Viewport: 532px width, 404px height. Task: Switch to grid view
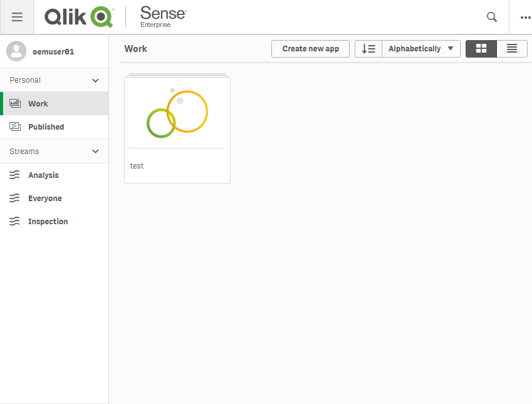(481, 49)
